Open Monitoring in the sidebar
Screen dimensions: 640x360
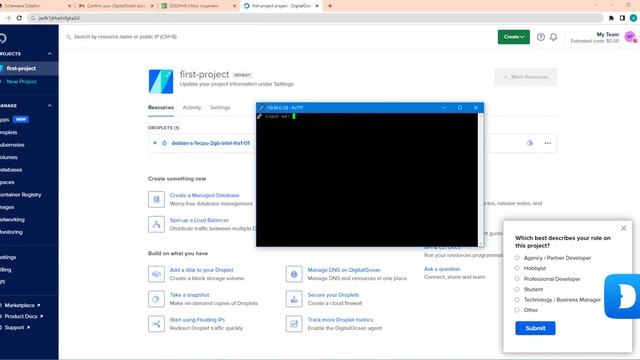11,232
